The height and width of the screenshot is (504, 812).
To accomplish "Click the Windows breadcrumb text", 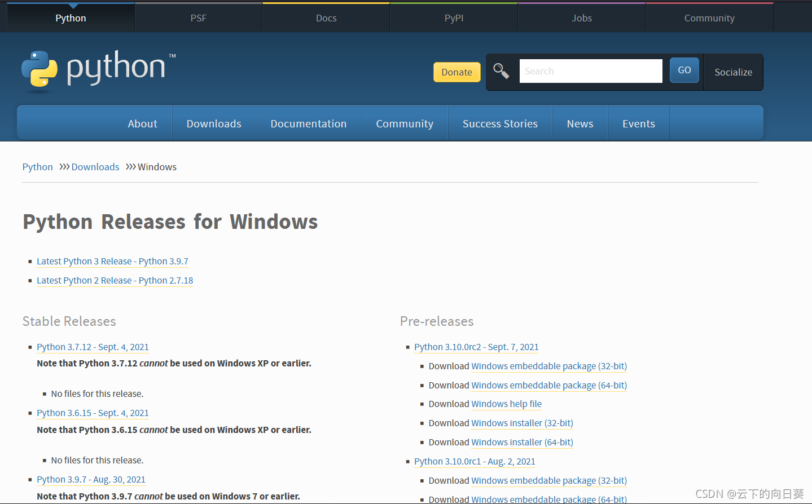I will tap(157, 167).
